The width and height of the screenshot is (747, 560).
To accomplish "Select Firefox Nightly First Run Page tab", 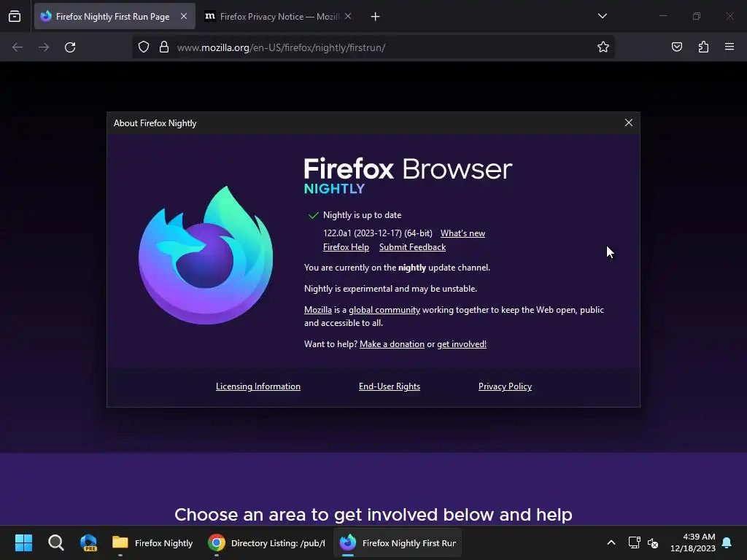I will click(115, 17).
